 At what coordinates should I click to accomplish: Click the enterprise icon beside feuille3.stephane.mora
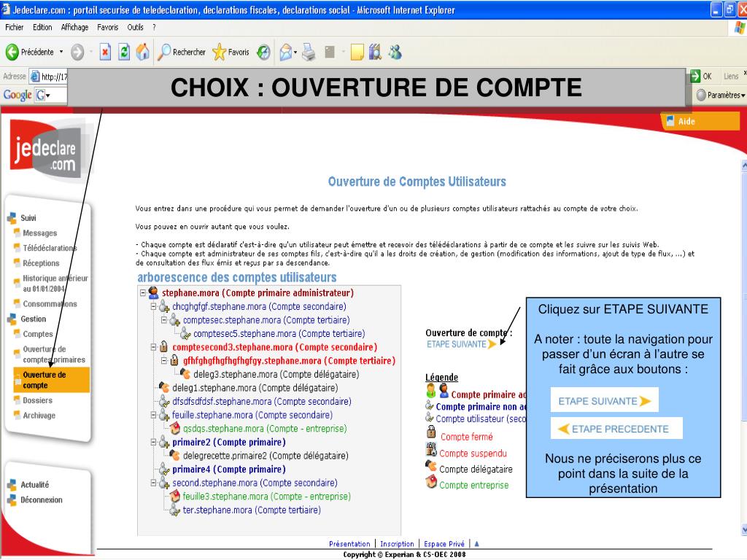point(175,496)
